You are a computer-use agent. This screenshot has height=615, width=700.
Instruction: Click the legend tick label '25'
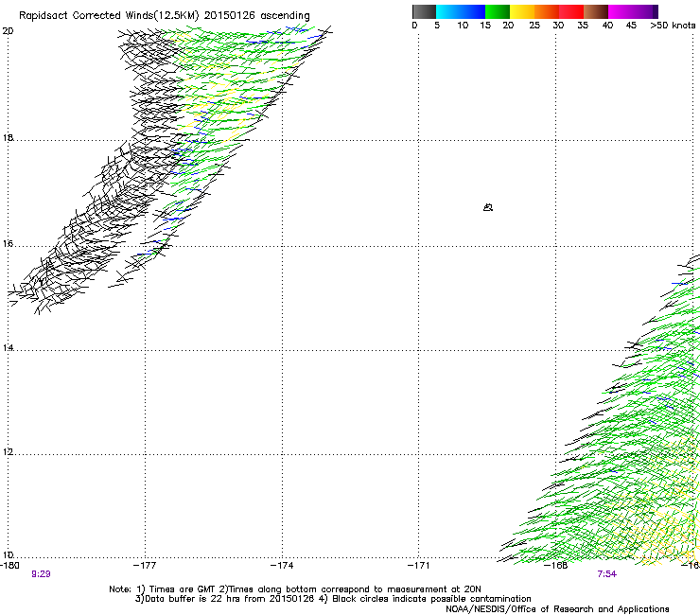(534, 26)
